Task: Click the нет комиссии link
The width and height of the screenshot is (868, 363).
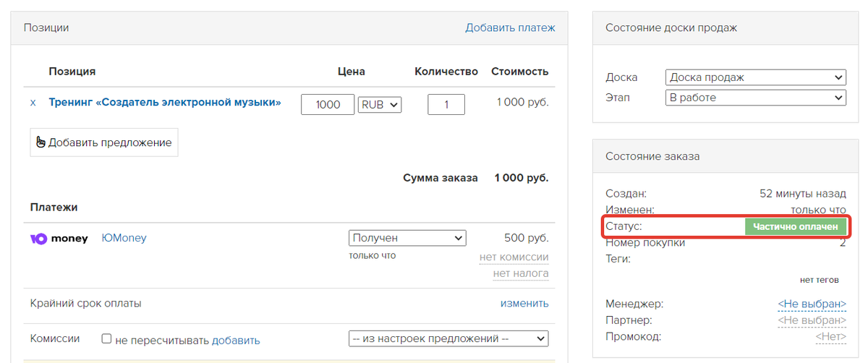Action: 514,257
